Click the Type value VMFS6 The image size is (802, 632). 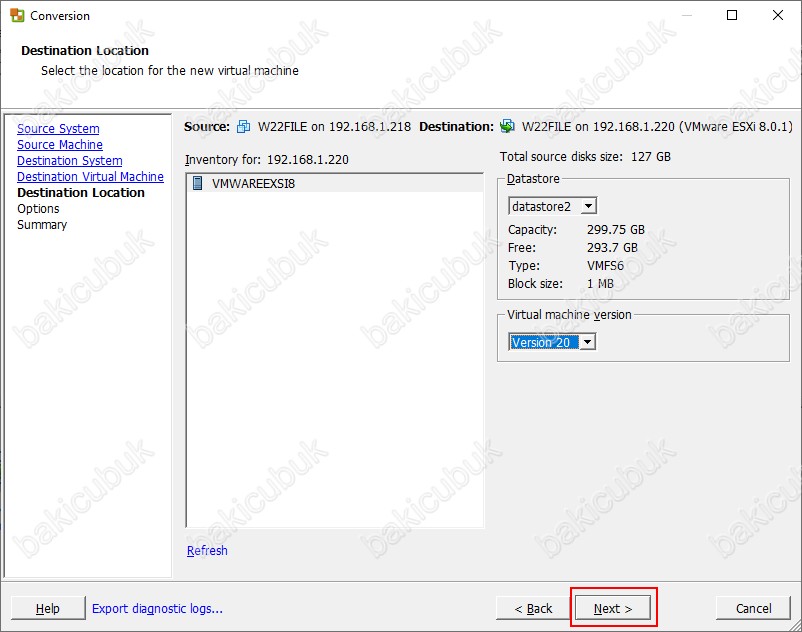coord(605,265)
